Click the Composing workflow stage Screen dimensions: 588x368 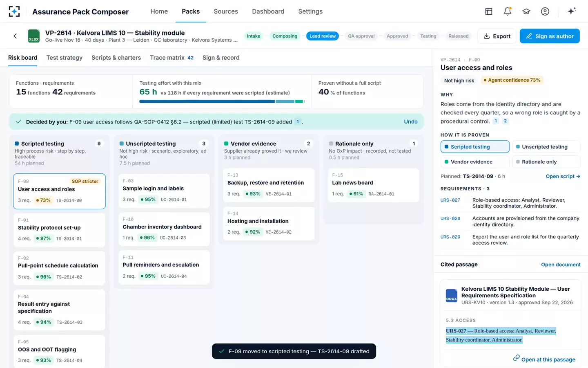click(285, 36)
